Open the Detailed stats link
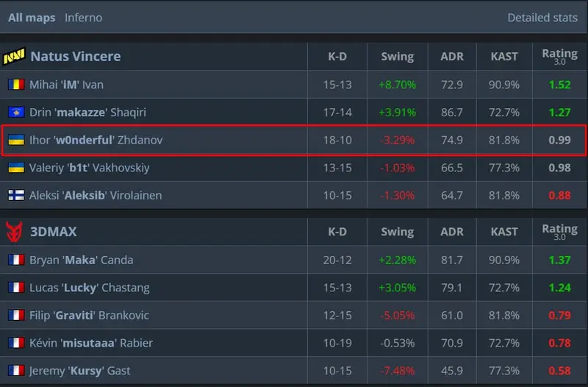Screen dimensions: 588x387 542,18
